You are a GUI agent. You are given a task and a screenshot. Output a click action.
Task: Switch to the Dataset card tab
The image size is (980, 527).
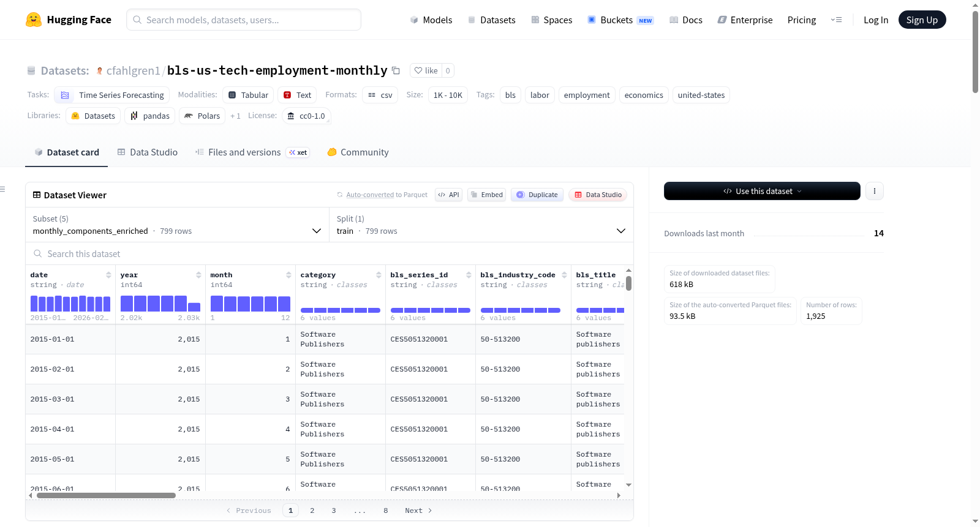pos(67,152)
